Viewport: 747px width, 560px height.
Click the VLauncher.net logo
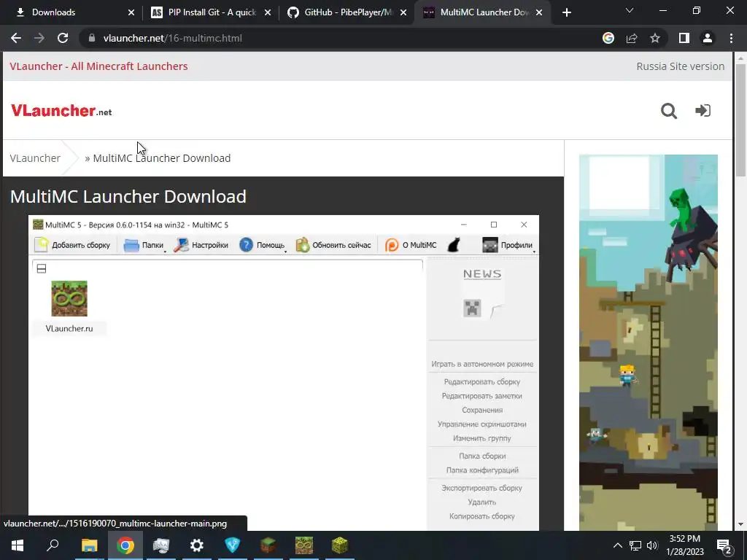[61, 111]
